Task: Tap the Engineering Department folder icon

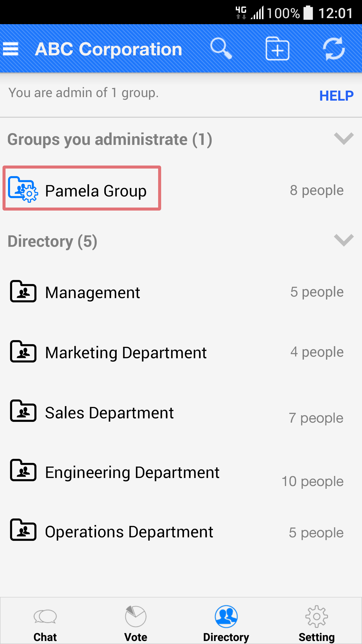Action: click(23, 470)
